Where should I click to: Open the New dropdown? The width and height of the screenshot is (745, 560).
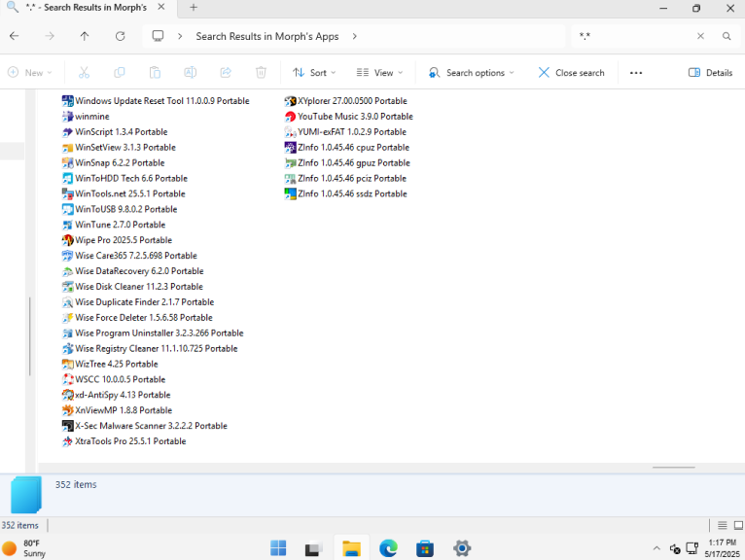[x=30, y=73]
